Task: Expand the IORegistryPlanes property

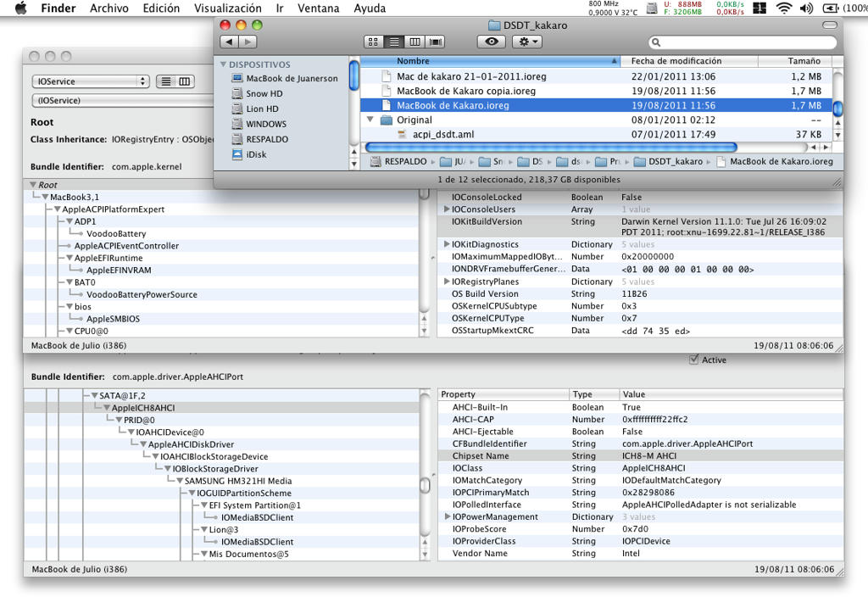Action: click(446, 282)
